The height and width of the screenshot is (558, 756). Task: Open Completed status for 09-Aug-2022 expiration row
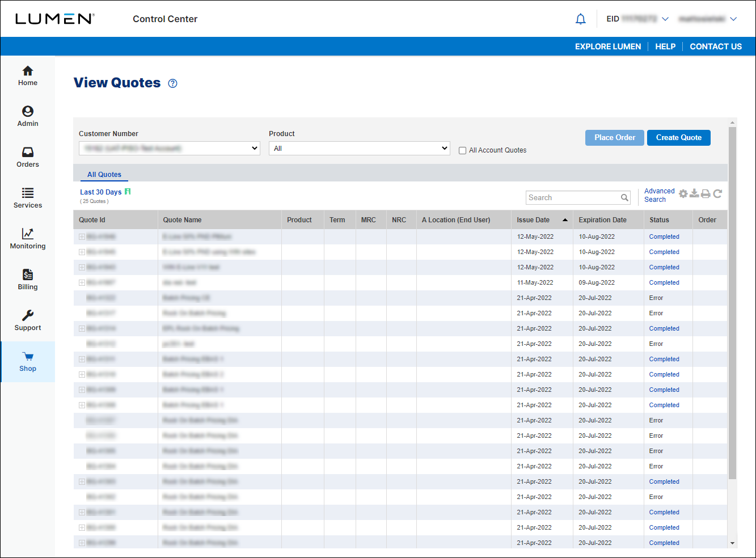tap(664, 282)
